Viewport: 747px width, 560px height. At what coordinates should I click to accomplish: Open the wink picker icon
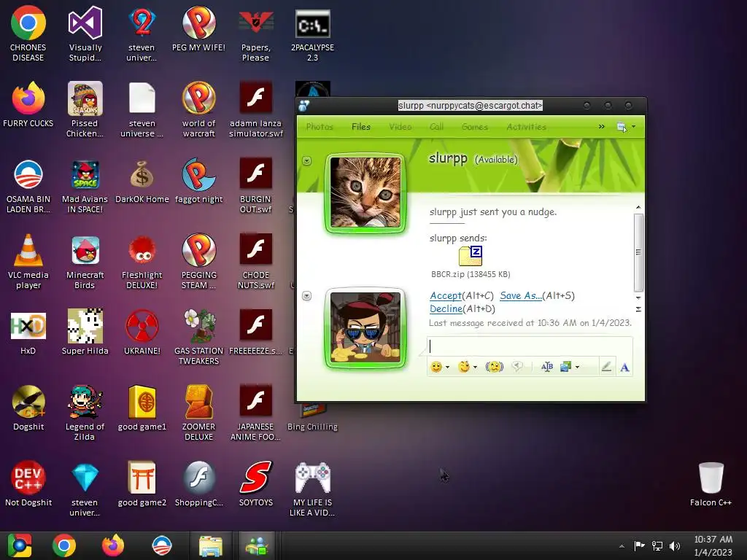coord(463,367)
